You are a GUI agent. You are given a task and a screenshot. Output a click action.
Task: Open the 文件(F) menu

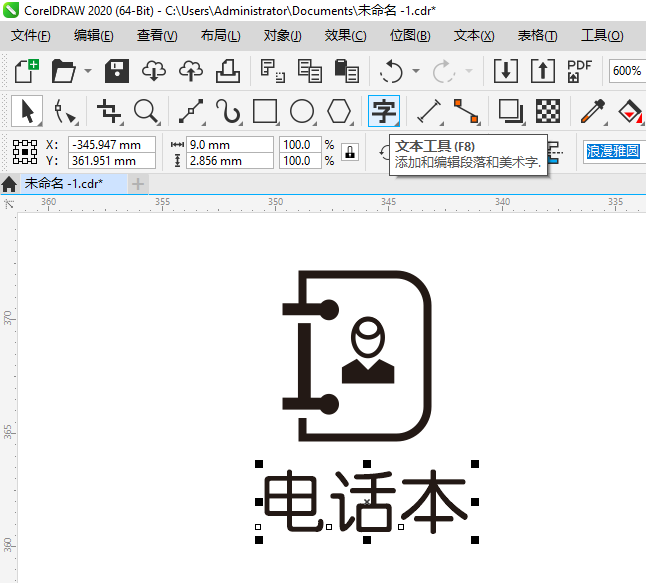[x=30, y=36]
